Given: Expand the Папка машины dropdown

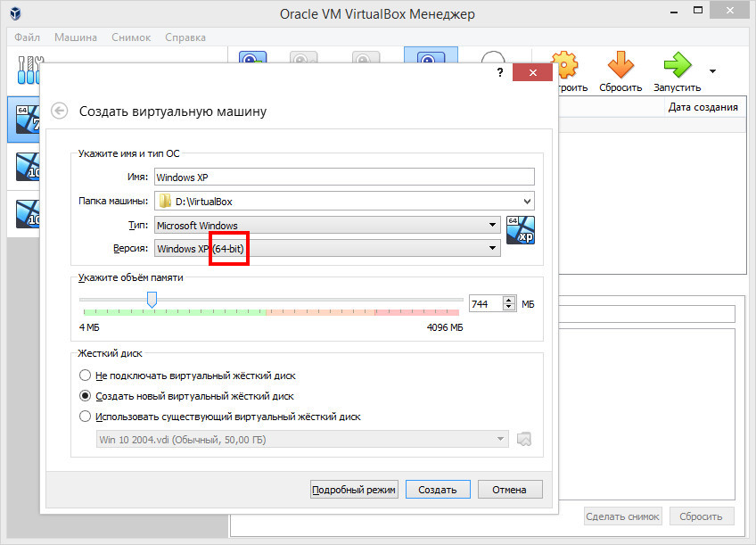Looking at the screenshot, I should coord(527,201).
